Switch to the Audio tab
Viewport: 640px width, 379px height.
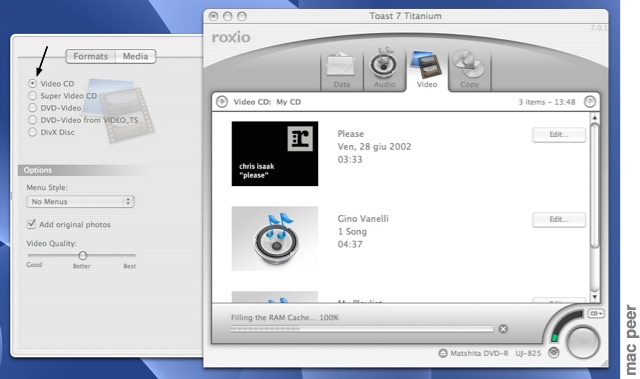tap(384, 70)
